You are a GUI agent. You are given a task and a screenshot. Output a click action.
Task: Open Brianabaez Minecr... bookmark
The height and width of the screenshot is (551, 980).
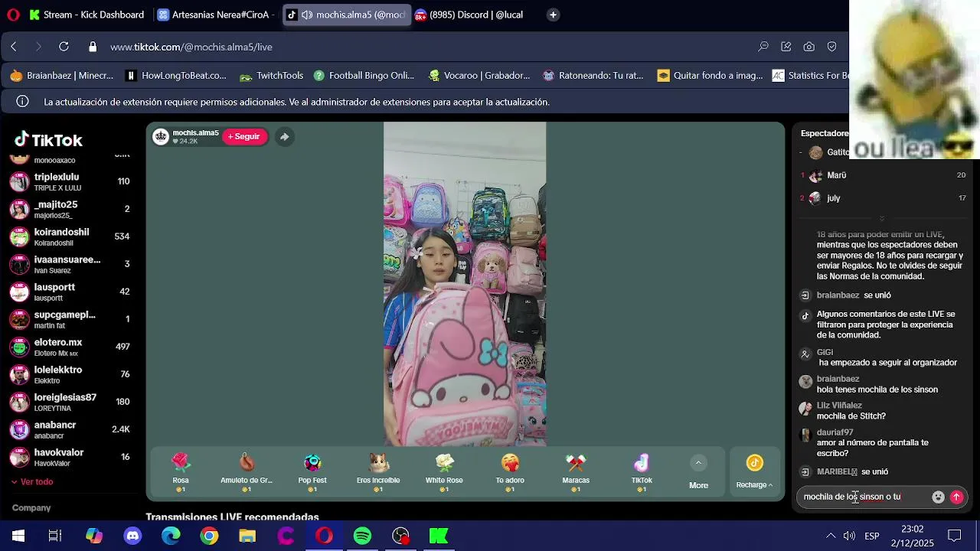tap(62, 75)
